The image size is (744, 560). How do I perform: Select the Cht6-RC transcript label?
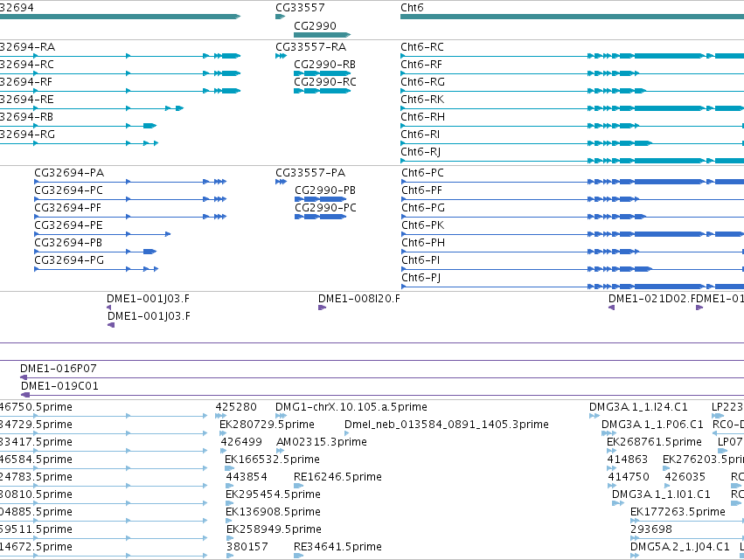(422, 47)
